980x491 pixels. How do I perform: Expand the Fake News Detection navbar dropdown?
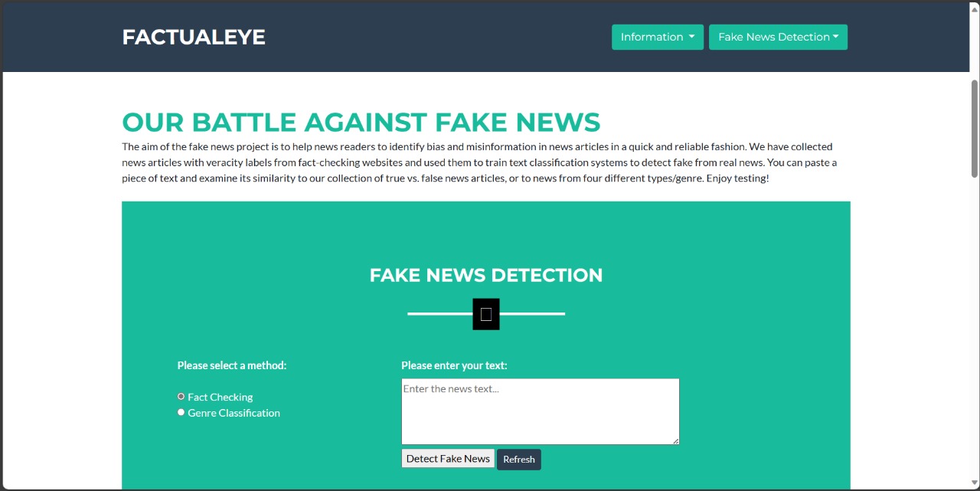point(777,37)
